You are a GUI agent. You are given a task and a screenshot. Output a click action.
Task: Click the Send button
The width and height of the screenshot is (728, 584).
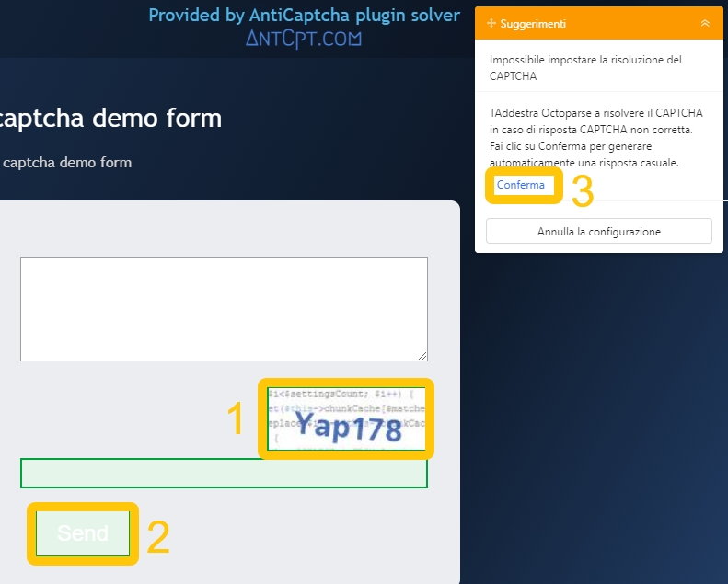tap(83, 533)
